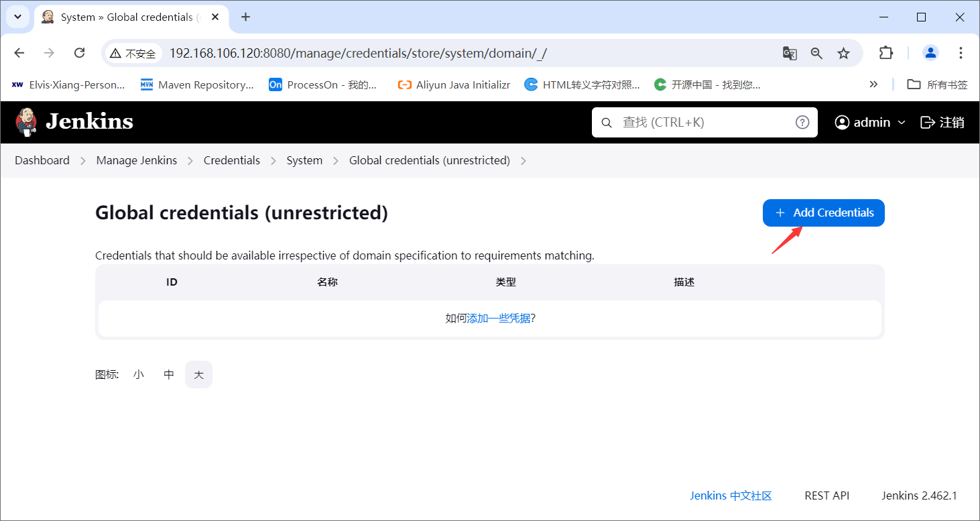Screen dimensions: 980x521
Task: Expand chevron after Manage Jenkins breadcrumb
Action: (190, 161)
